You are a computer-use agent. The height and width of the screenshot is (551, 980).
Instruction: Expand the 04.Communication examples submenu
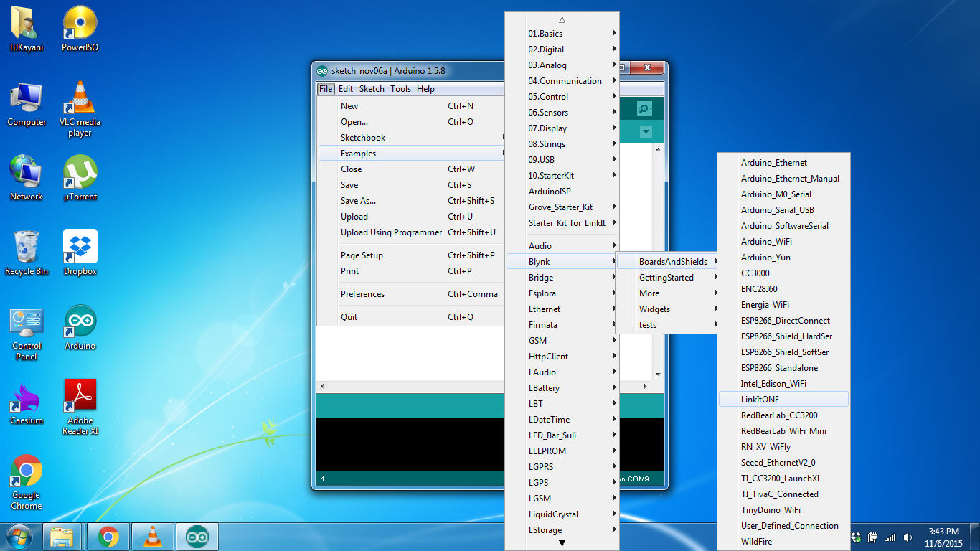point(562,81)
